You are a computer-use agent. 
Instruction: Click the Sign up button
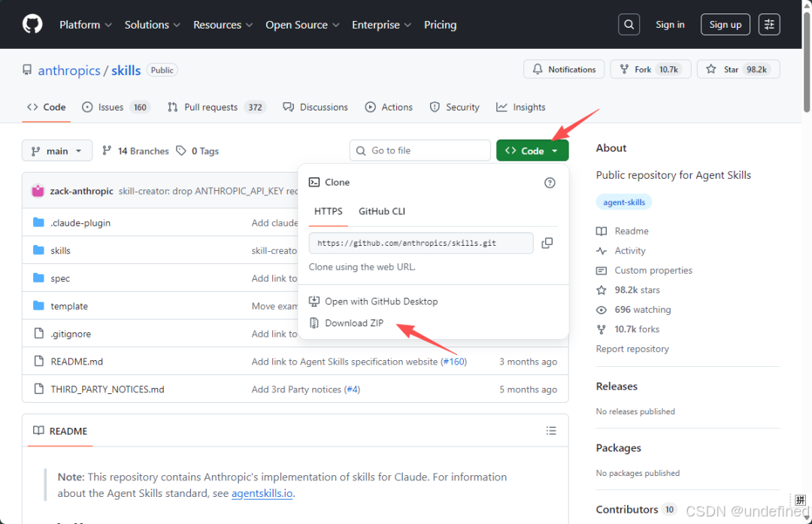click(725, 24)
